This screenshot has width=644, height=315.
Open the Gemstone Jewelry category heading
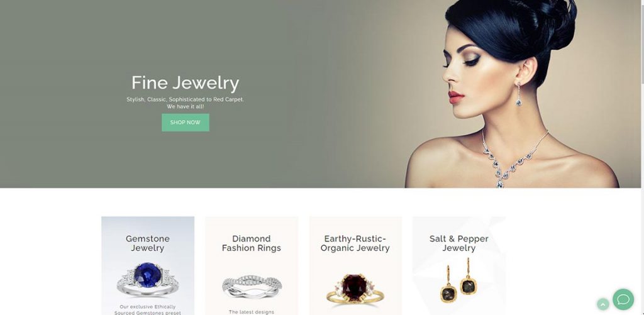point(147,243)
